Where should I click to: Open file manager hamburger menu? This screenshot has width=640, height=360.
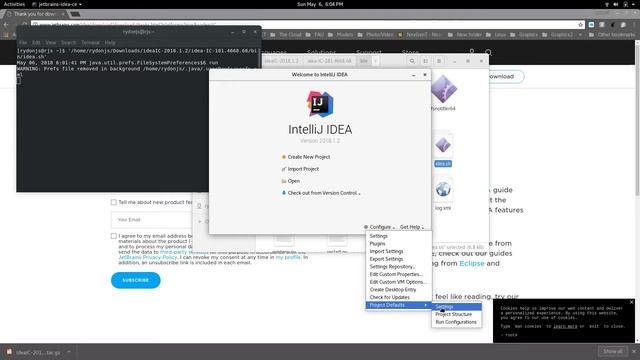click(x=439, y=61)
